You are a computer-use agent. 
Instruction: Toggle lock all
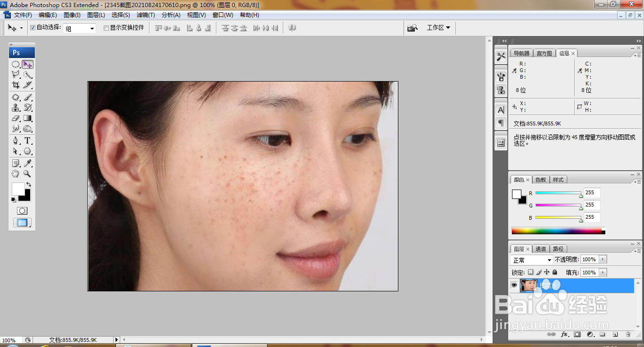[554, 272]
